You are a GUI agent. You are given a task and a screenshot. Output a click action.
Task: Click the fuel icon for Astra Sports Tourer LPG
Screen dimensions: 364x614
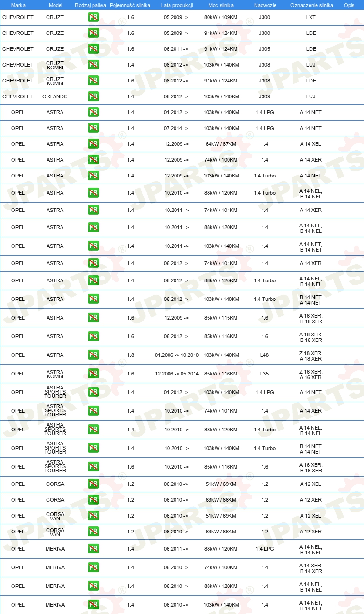pos(93,392)
